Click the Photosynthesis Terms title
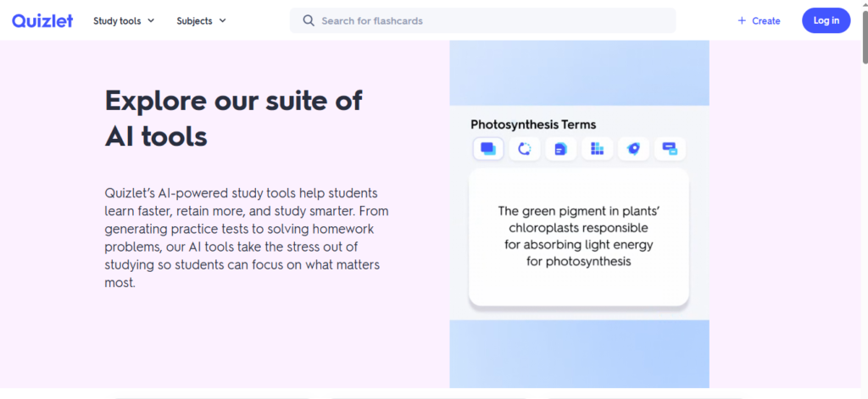 pos(533,125)
